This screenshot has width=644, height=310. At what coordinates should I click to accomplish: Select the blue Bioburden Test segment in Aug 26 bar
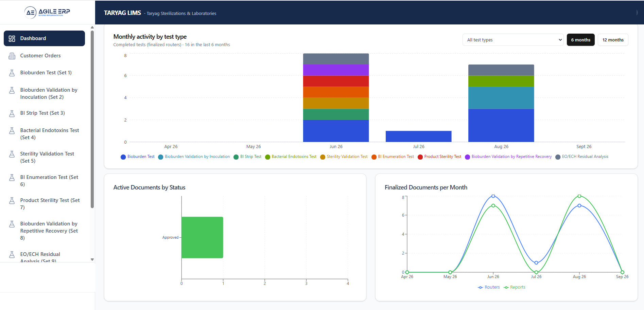(x=501, y=125)
